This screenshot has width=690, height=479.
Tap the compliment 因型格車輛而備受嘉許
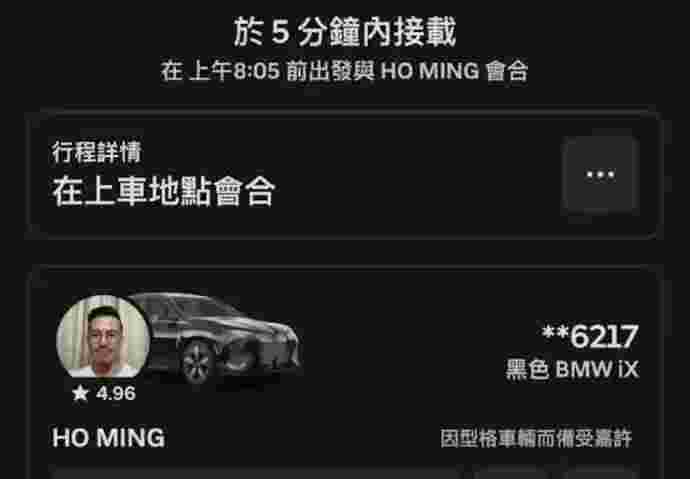pyautogui.click(x=536, y=439)
